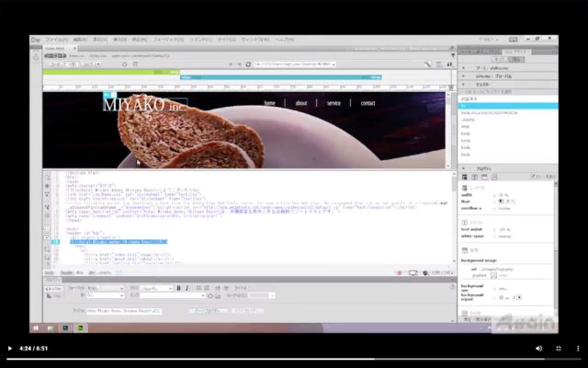
Task: Enter fullscreen video mode
Action: pyautogui.click(x=559, y=349)
